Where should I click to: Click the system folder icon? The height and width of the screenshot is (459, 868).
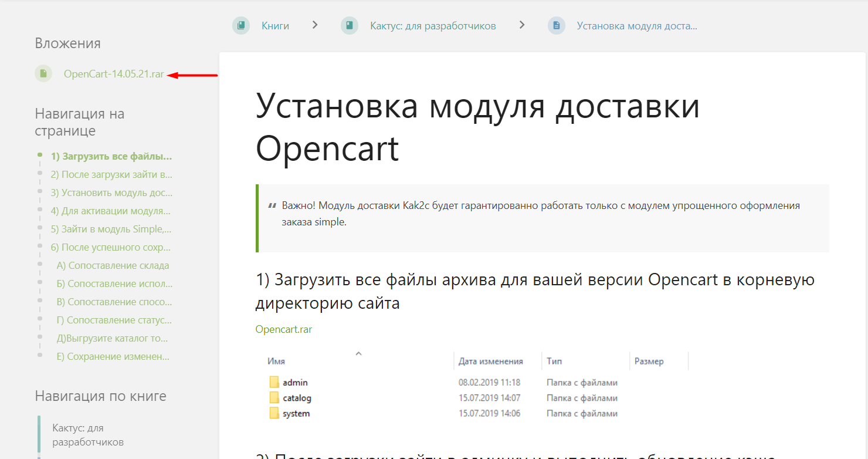click(274, 413)
